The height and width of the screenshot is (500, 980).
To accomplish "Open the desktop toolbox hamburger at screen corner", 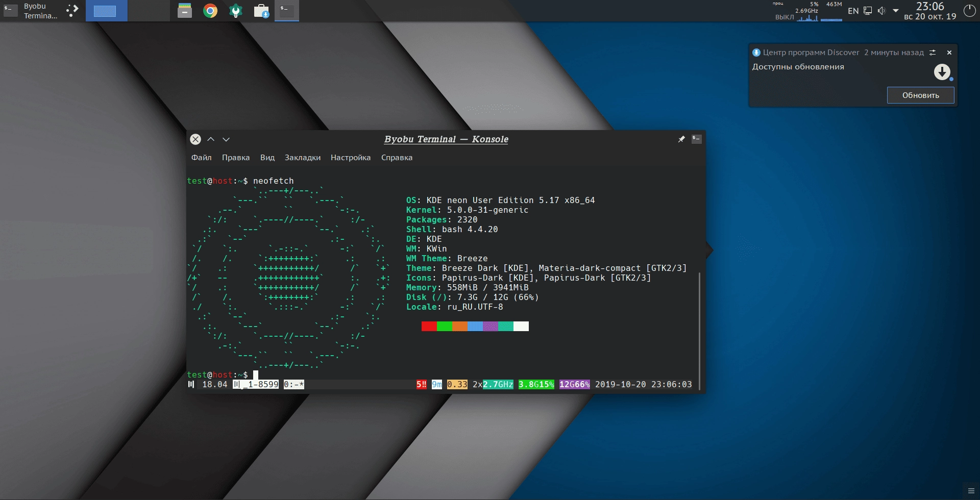I will point(971,491).
